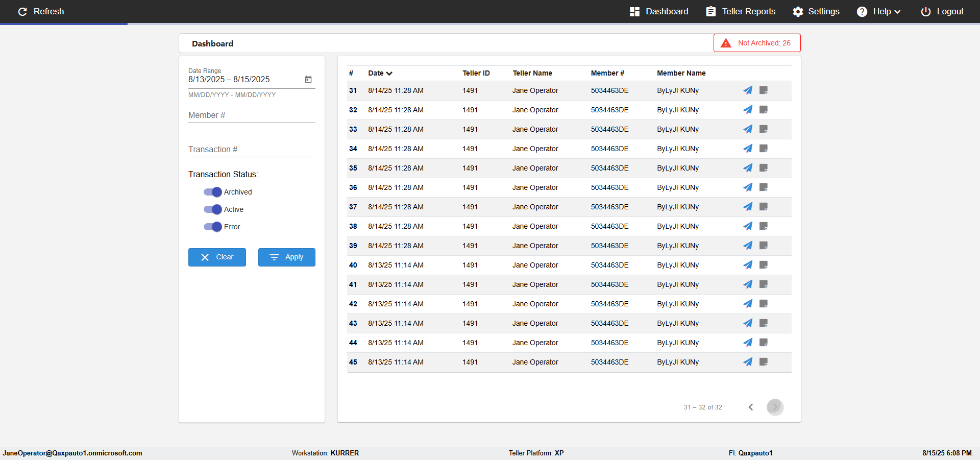Open the note icon in row 39
980x460 pixels.
[764, 246]
